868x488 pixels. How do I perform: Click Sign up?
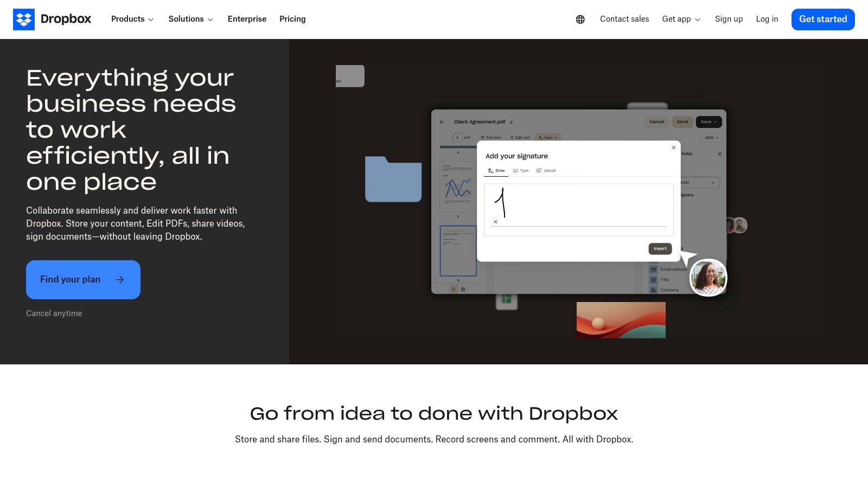click(729, 19)
